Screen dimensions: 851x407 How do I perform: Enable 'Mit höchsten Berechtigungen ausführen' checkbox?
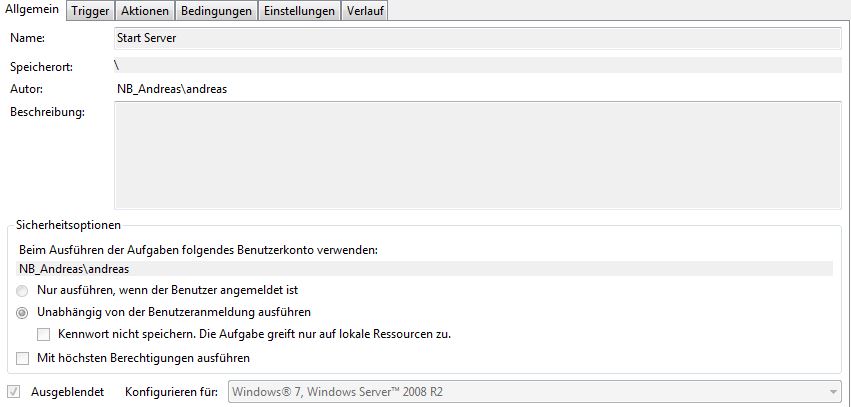coord(22,359)
